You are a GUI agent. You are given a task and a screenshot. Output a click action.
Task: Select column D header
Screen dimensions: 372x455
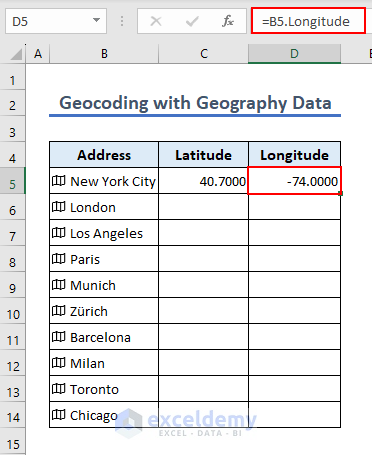pyautogui.click(x=294, y=54)
